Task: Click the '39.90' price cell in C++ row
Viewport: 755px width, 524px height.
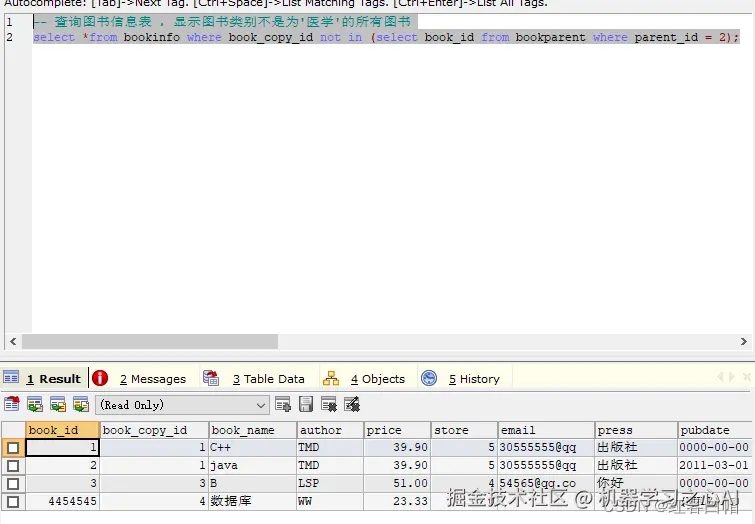Action: coord(397,447)
